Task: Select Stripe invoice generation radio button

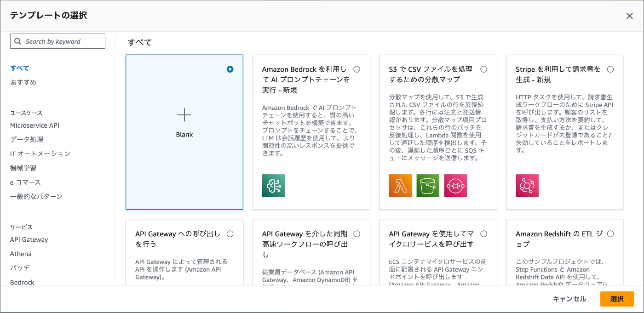Action: pos(610,69)
